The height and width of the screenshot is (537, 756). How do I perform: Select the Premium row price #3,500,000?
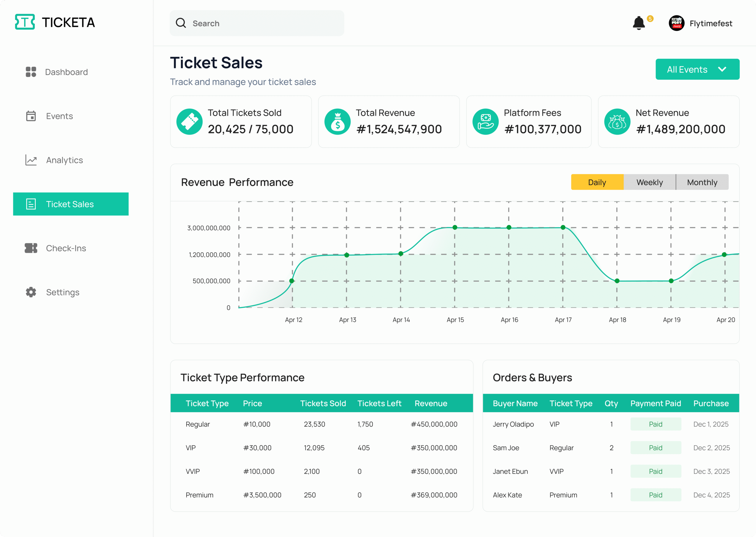pos(262,495)
